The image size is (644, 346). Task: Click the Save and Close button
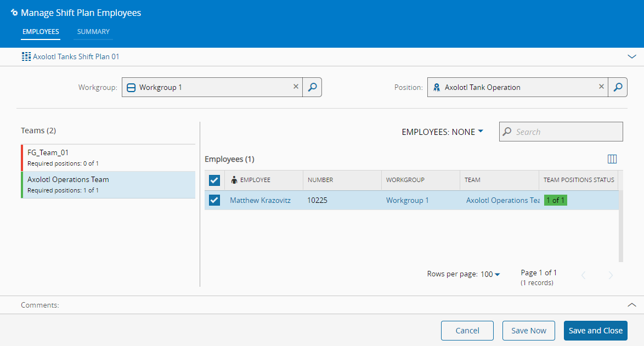pos(595,331)
